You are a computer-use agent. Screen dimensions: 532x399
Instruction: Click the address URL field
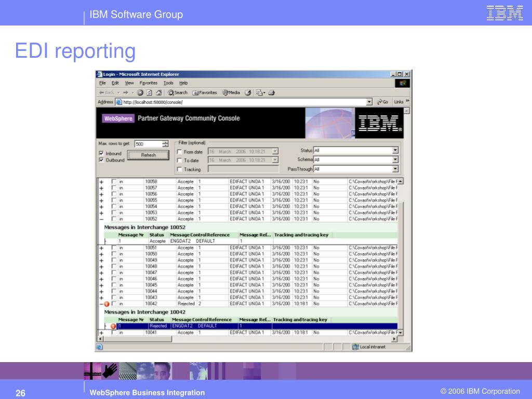tap(244, 102)
